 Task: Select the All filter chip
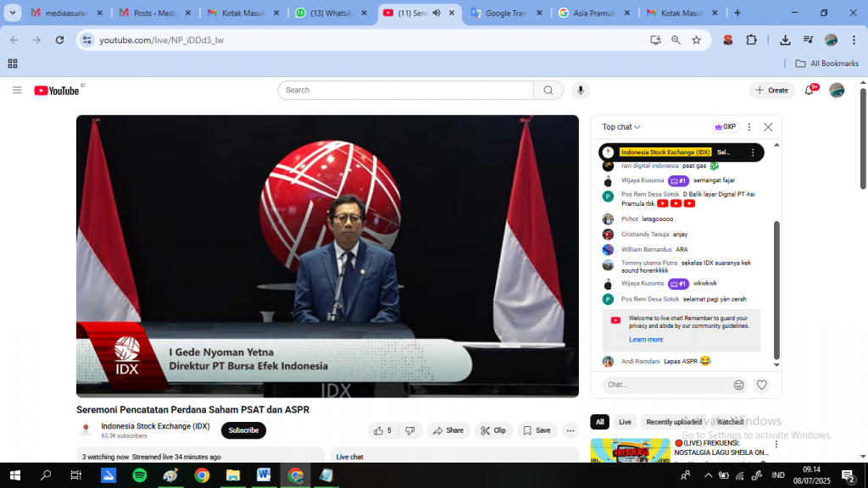click(x=599, y=422)
